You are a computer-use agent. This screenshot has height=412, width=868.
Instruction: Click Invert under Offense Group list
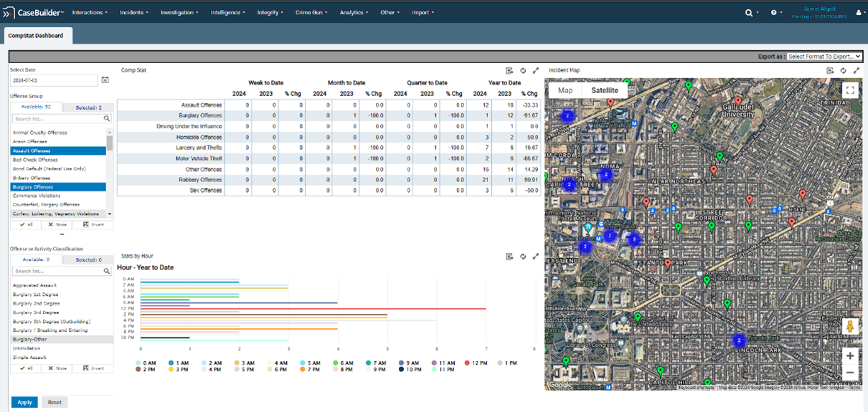93,224
